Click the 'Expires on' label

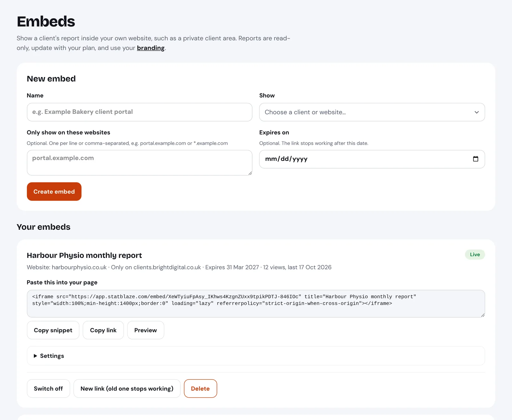point(274,132)
